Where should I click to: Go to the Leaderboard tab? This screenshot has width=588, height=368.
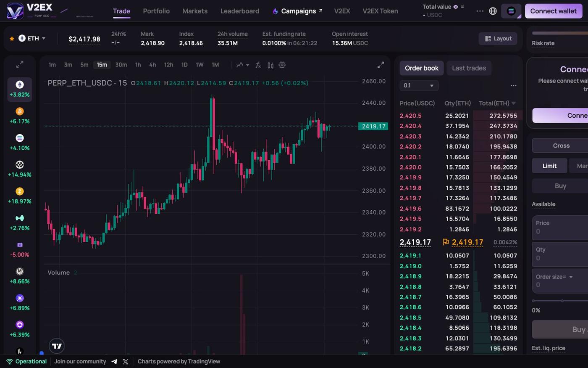click(240, 11)
